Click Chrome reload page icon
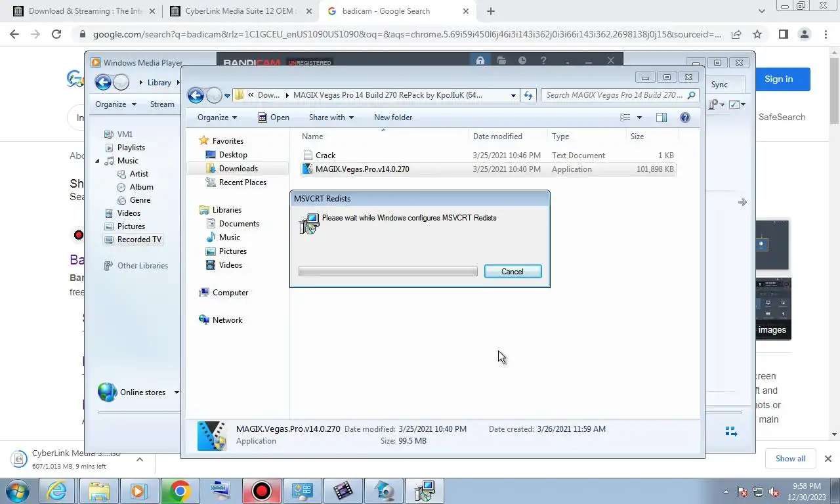Screen dimensions: 840x504 (56, 34)
